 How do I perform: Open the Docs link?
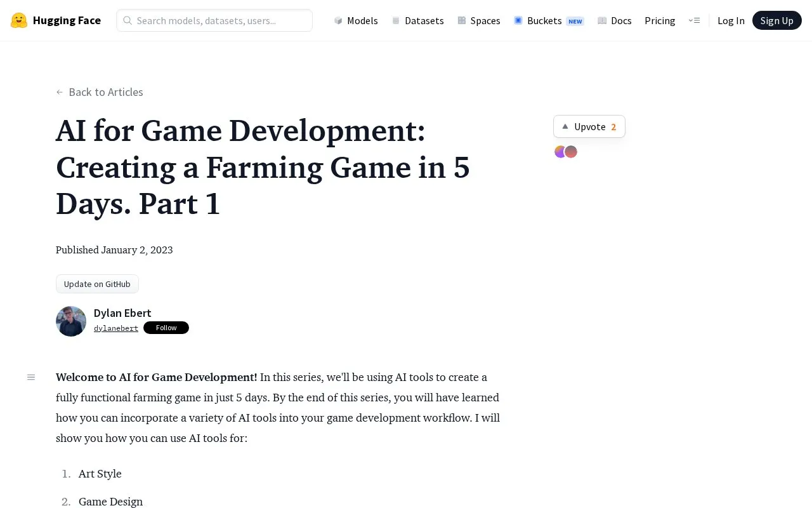pos(615,20)
